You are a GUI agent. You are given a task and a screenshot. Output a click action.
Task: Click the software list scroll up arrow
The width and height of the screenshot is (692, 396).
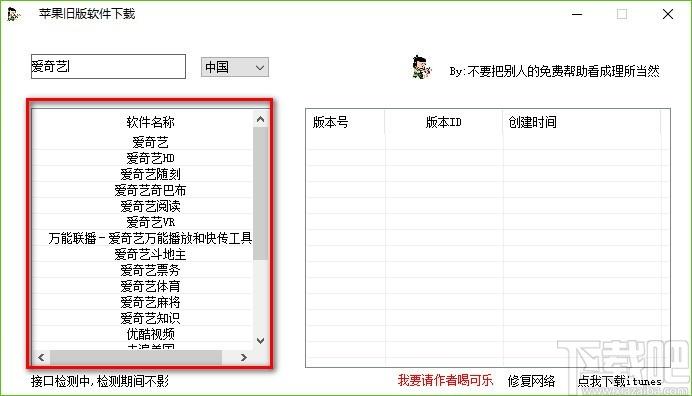click(x=260, y=119)
